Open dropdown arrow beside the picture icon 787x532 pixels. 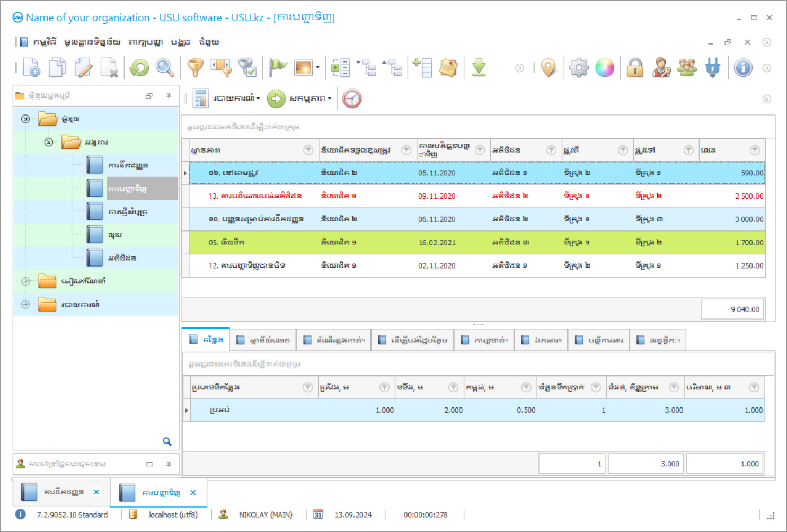[317, 67]
